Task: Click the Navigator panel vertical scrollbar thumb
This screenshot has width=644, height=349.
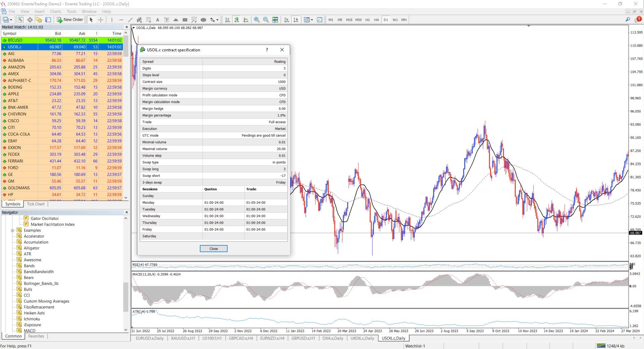Action: point(126,297)
